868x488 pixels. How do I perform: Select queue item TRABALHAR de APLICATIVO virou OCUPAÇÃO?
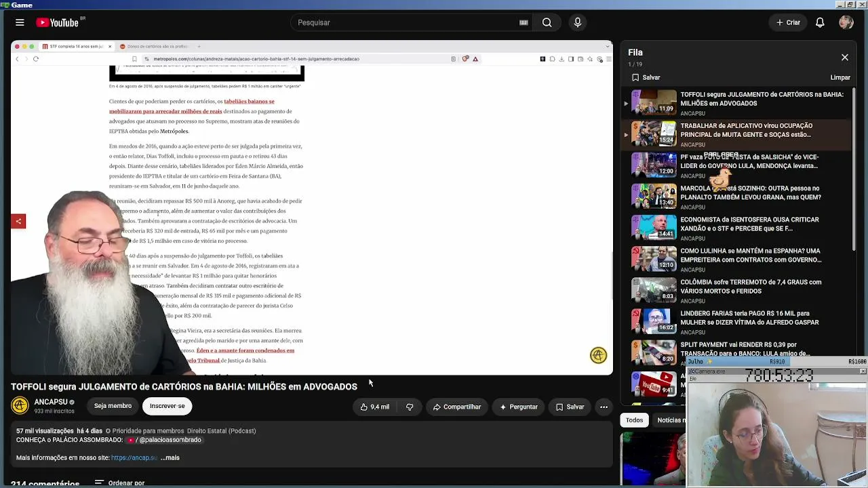[x=736, y=134]
